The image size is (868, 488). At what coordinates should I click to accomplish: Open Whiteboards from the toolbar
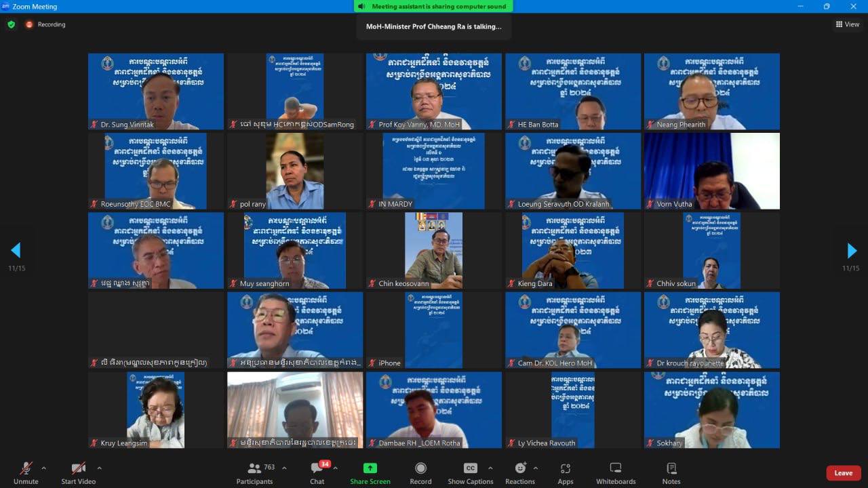tap(616, 468)
